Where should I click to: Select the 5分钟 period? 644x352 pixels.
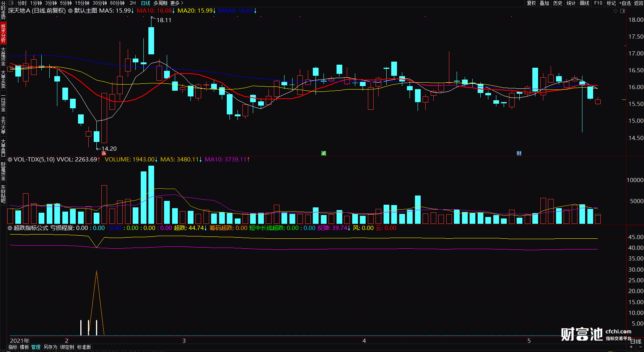[x=66, y=3]
